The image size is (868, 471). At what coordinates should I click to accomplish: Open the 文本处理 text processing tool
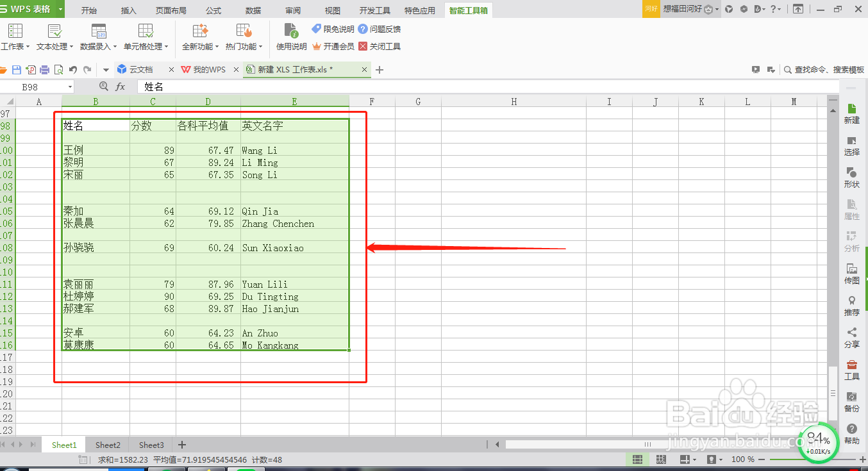(54, 37)
